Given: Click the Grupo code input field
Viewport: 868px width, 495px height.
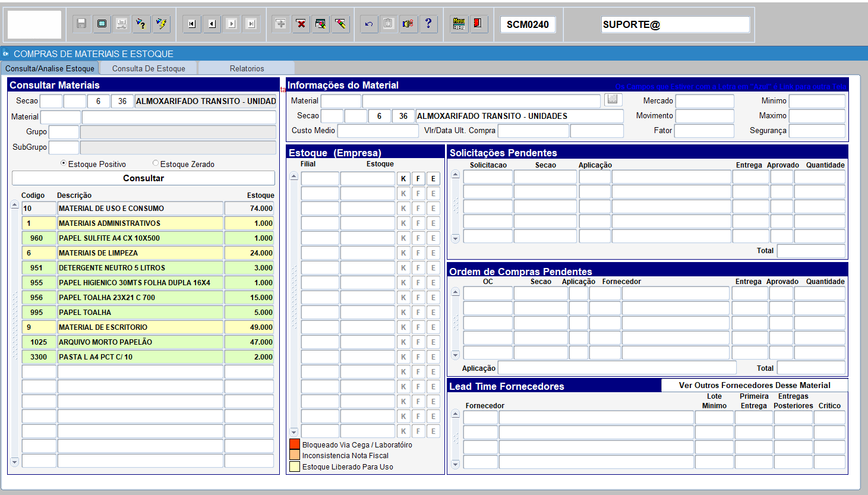Looking at the screenshot, I should (64, 132).
